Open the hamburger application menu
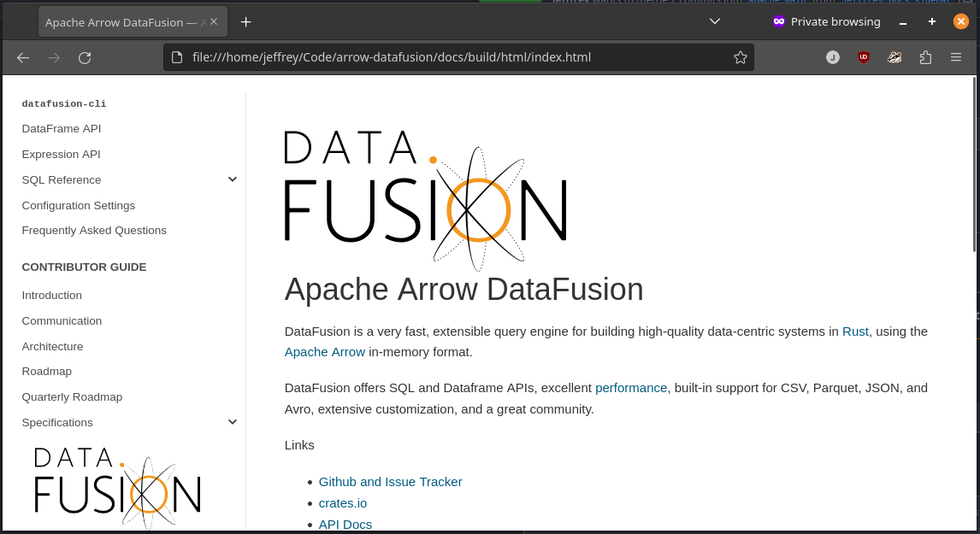980x534 pixels. pyautogui.click(x=956, y=57)
